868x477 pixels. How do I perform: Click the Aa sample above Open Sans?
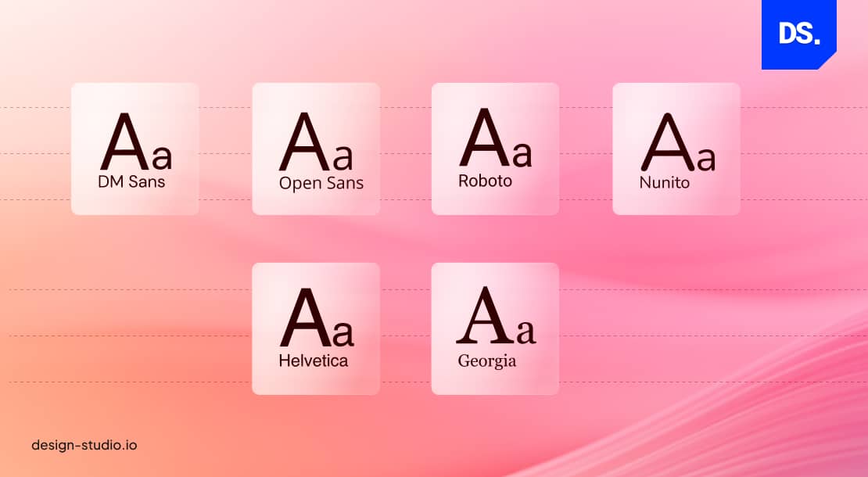[316, 142]
